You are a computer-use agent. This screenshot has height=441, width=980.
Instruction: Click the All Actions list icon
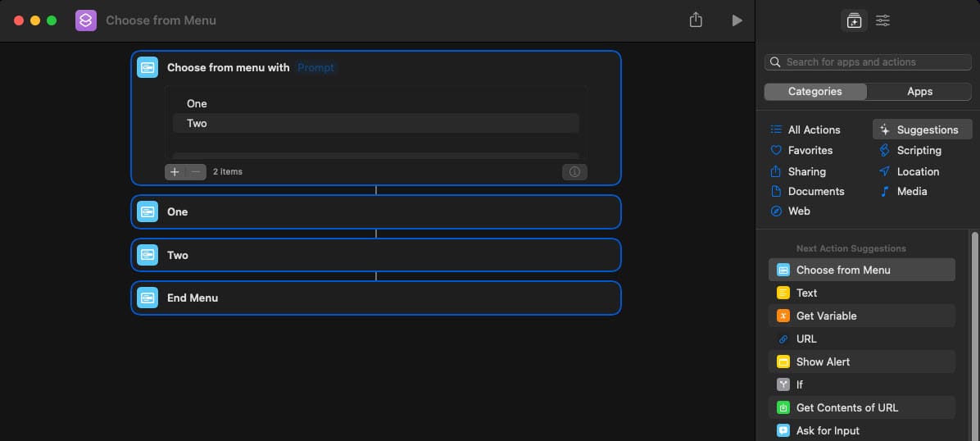(776, 130)
